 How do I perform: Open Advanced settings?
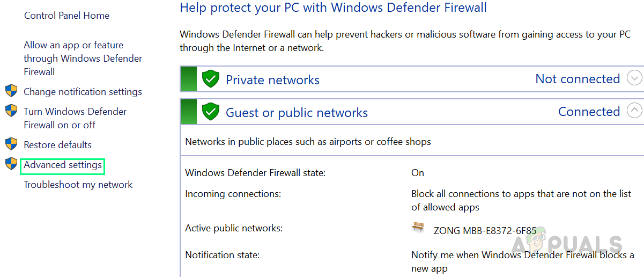pyautogui.click(x=63, y=165)
